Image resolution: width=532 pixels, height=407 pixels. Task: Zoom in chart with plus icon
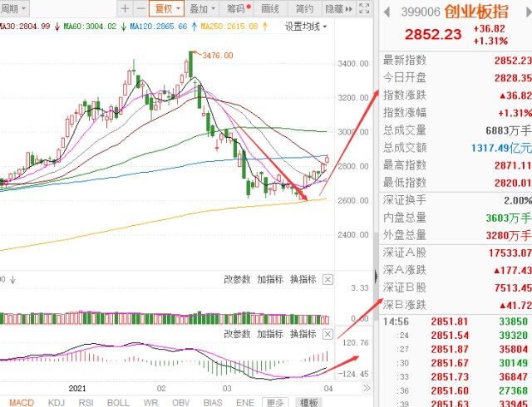(125, 8)
